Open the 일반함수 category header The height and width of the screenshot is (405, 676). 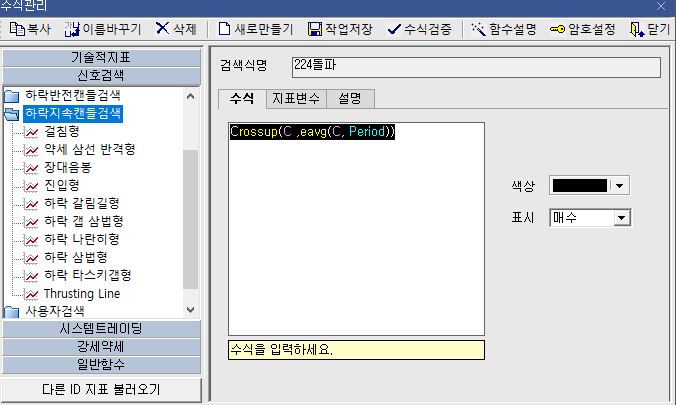101,365
